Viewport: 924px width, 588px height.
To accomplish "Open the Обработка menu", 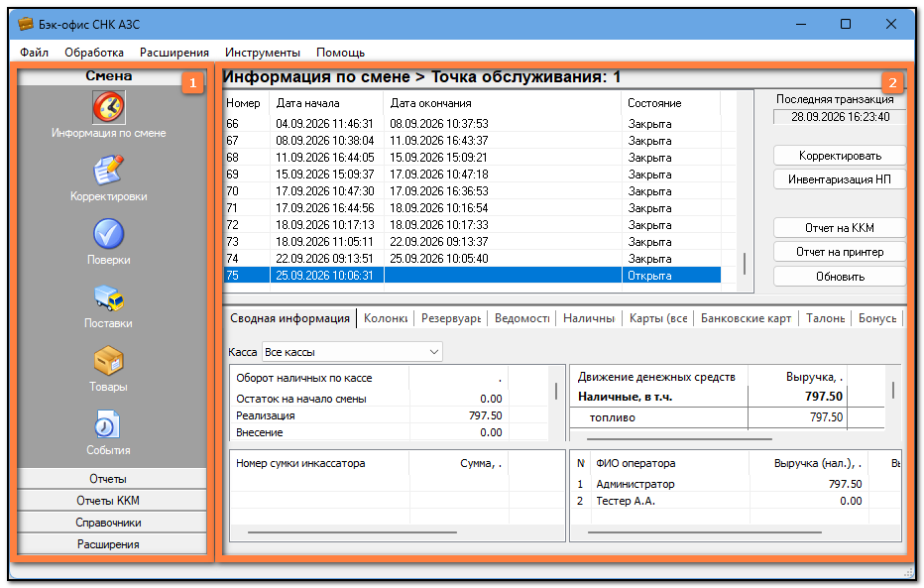I will 94,53.
